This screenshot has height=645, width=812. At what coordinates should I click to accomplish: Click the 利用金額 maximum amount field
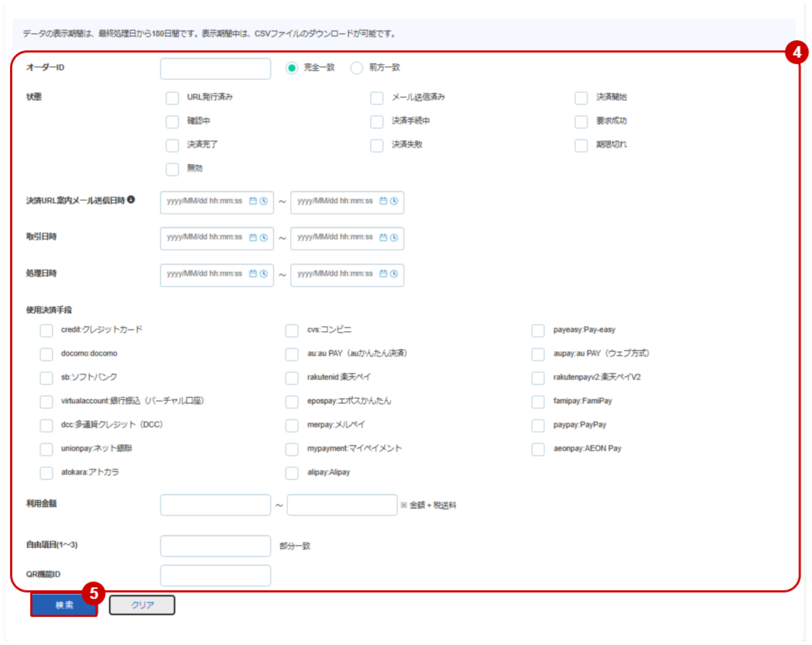343,505
